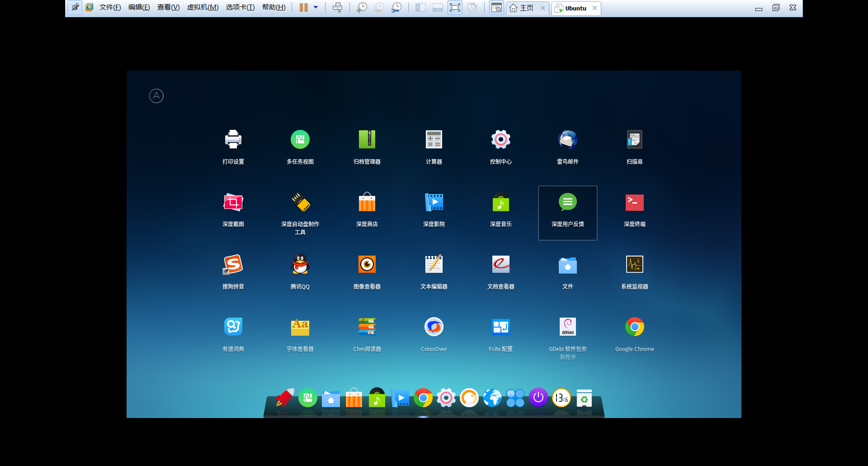Open keyboard plugin tray in the dock
The height and width of the screenshot is (466, 868).
click(515, 398)
